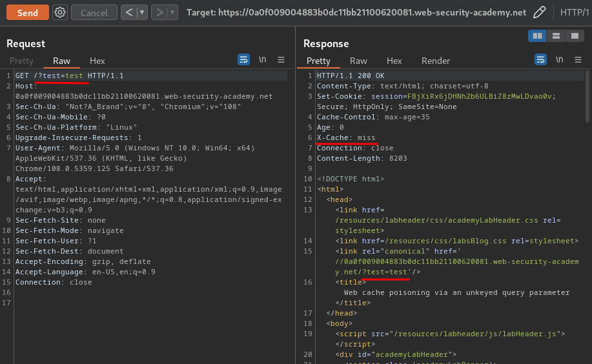Click the request's Connection: close header

pos(54,282)
